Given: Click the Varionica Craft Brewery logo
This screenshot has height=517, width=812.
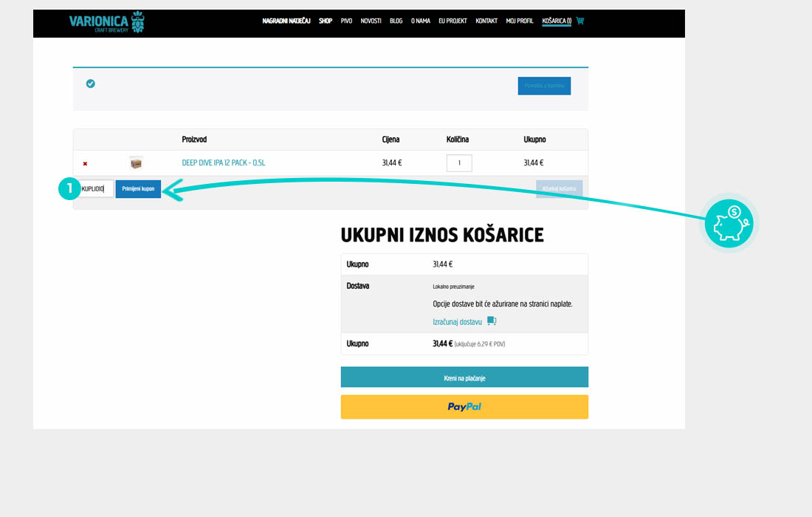Looking at the screenshot, I should tap(107, 22).
